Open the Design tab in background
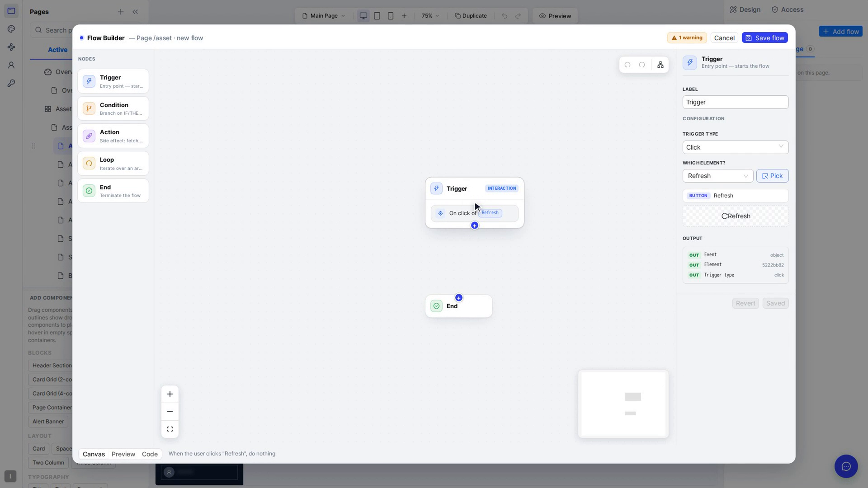Viewport: 868px width, 488px height. click(x=745, y=9)
